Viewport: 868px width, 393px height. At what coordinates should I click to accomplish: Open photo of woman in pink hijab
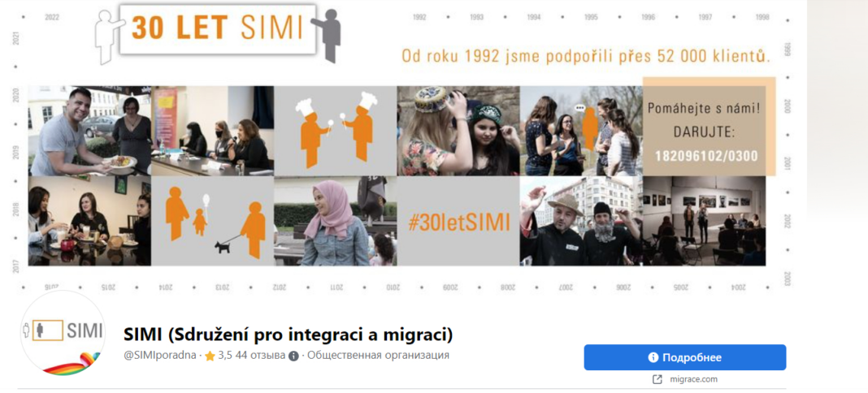[x=336, y=221]
